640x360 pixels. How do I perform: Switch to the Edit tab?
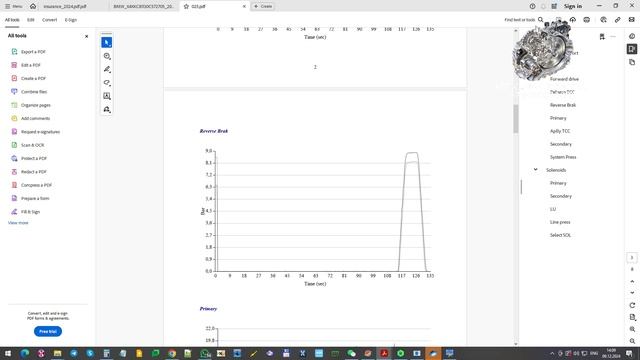[31, 20]
